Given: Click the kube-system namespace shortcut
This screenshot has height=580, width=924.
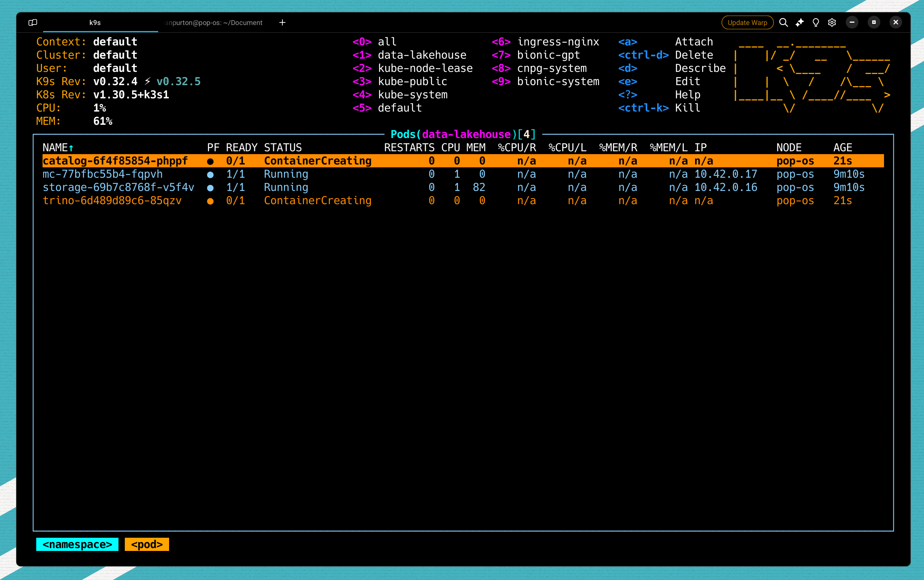Looking at the screenshot, I should 412,95.
